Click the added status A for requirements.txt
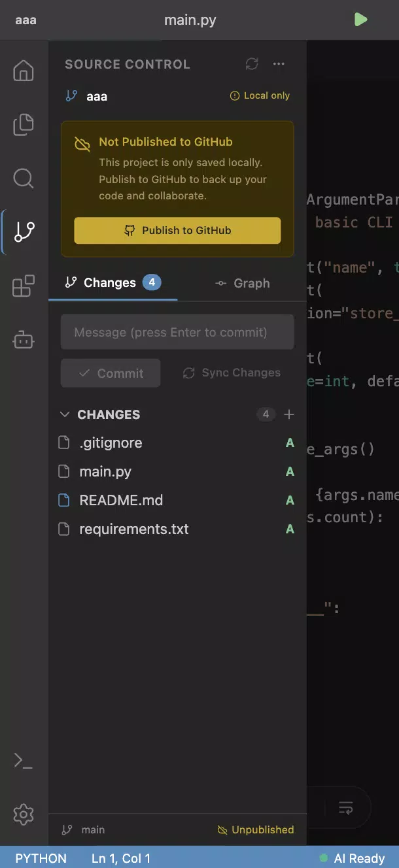Viewport: 399px width, 868px height. (290, 529)
